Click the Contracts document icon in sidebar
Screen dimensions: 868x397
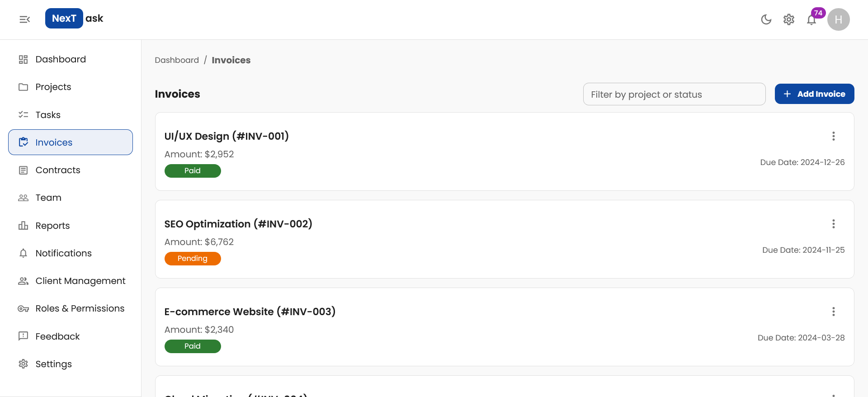tap(24, 170)
